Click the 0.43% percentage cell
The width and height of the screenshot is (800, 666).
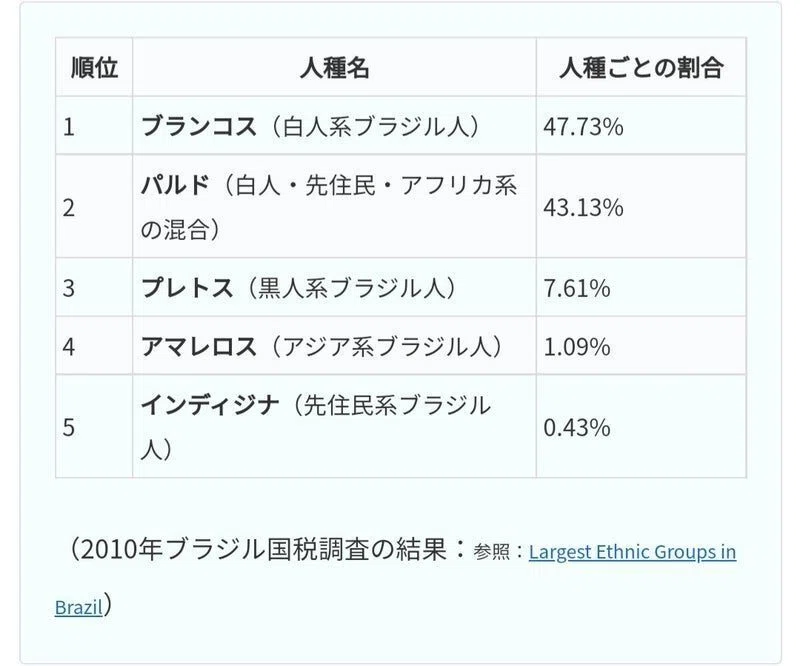641,426
